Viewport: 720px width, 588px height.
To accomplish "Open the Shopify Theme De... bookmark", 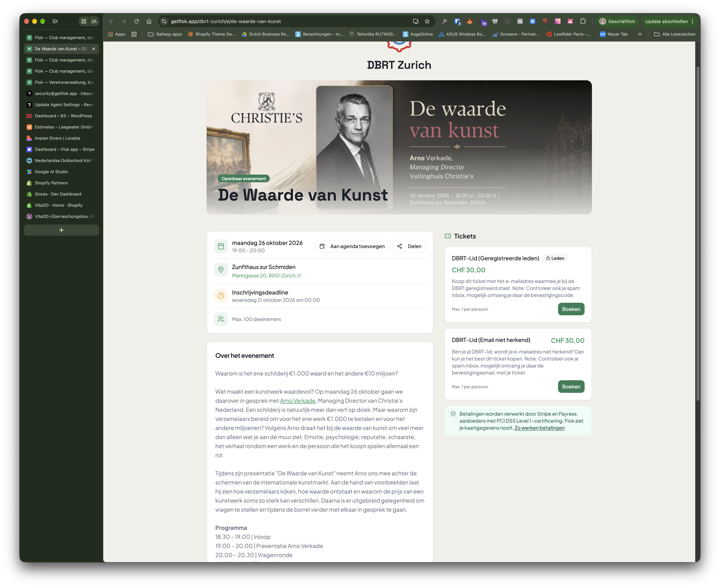I will point(211,34).
